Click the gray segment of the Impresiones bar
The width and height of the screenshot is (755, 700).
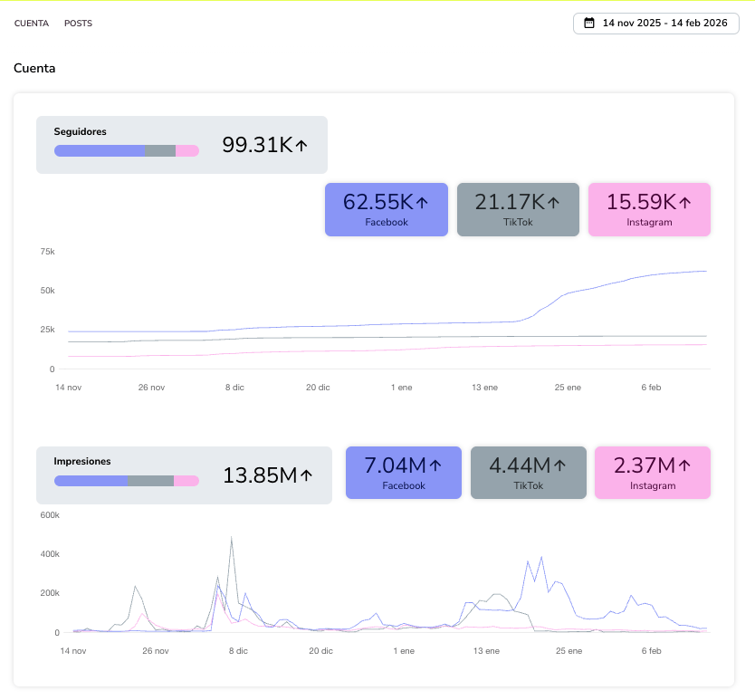150,481
